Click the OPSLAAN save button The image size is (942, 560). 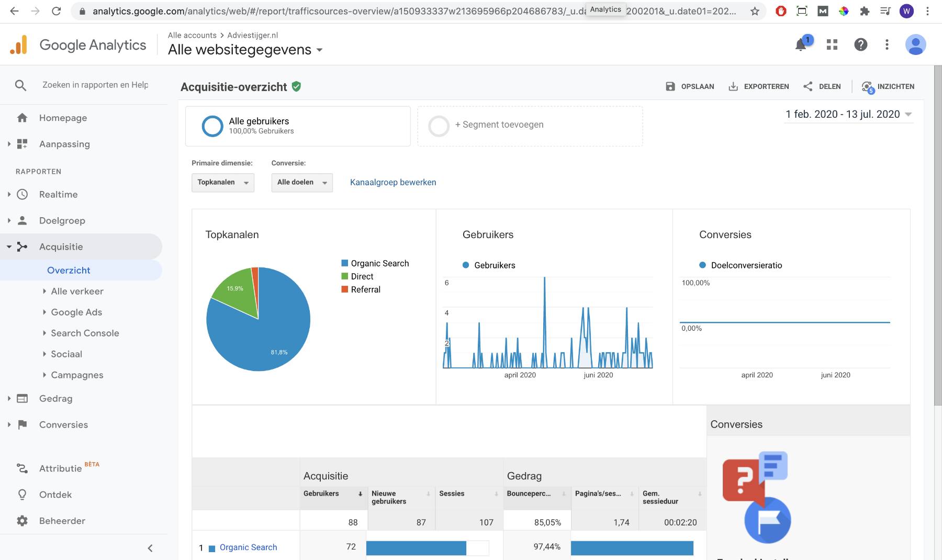(x=690, y=86)
